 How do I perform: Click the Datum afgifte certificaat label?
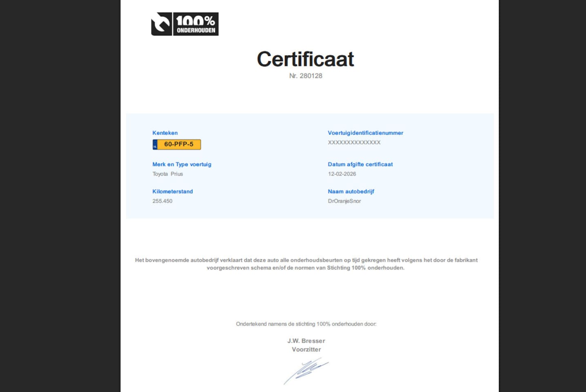click(x=360, y=165)
